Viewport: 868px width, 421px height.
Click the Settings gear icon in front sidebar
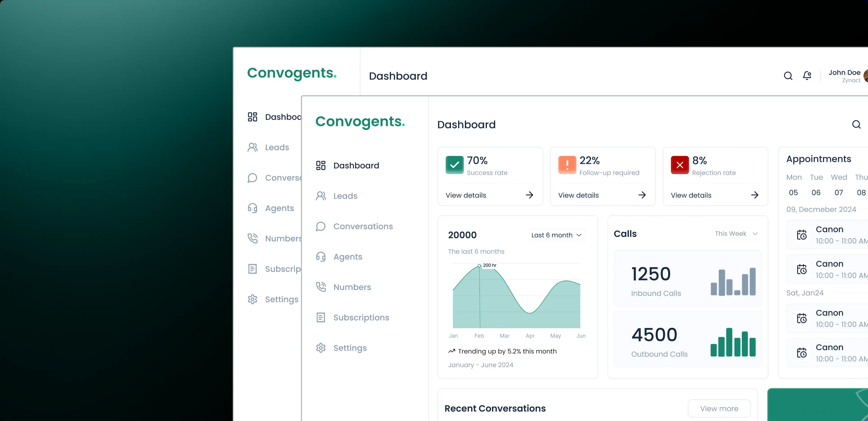(320, 348)
